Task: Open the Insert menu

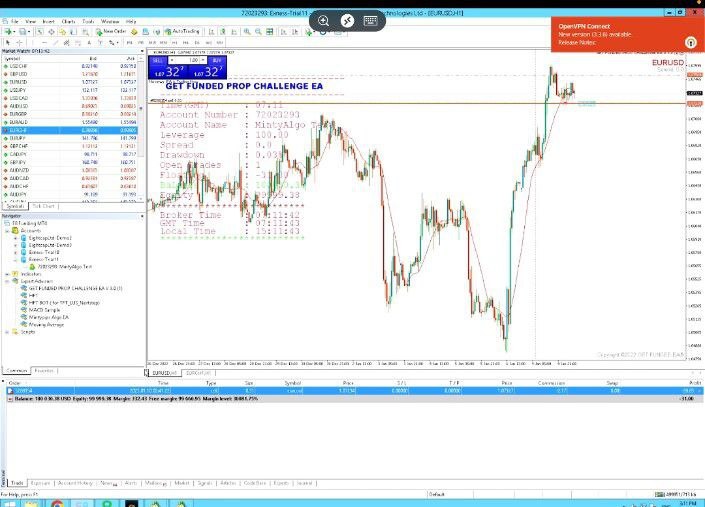Action: (48, 21)
